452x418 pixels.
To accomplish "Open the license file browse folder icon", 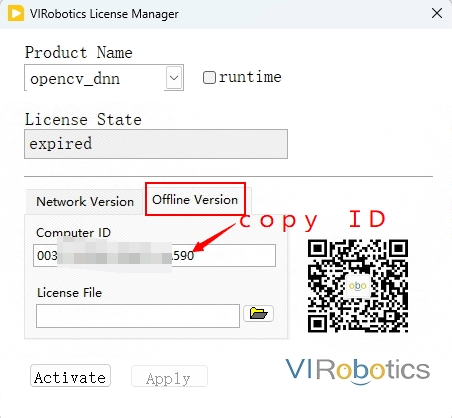I will pyautogui.click(x=258, y=314).
